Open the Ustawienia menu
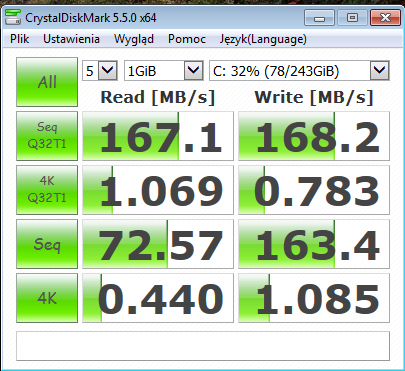 71,39
